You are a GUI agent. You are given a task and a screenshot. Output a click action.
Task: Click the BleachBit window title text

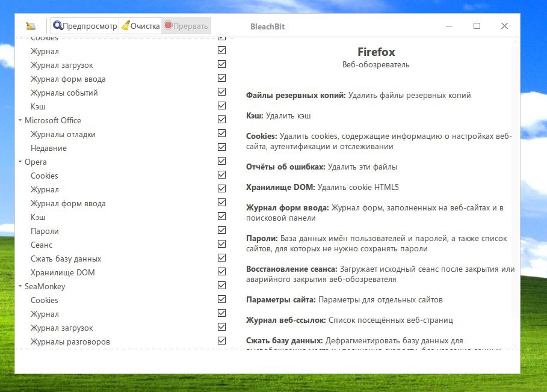[268, 26]
